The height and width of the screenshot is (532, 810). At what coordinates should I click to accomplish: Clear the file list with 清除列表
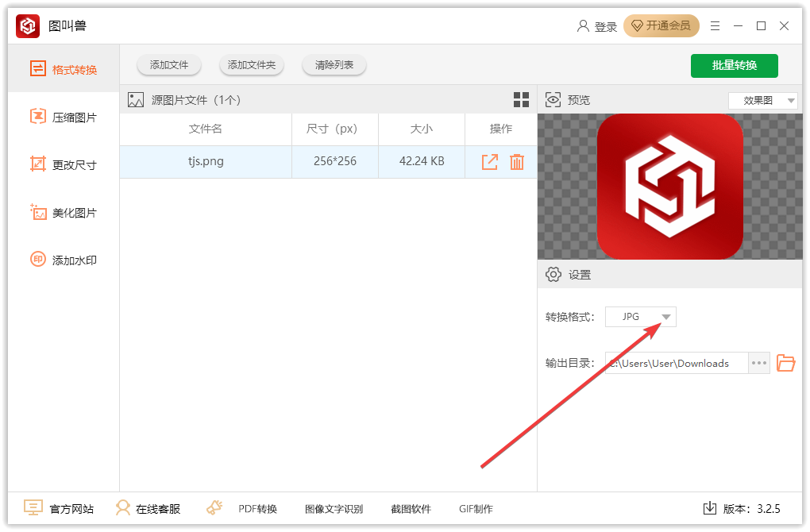334,65
